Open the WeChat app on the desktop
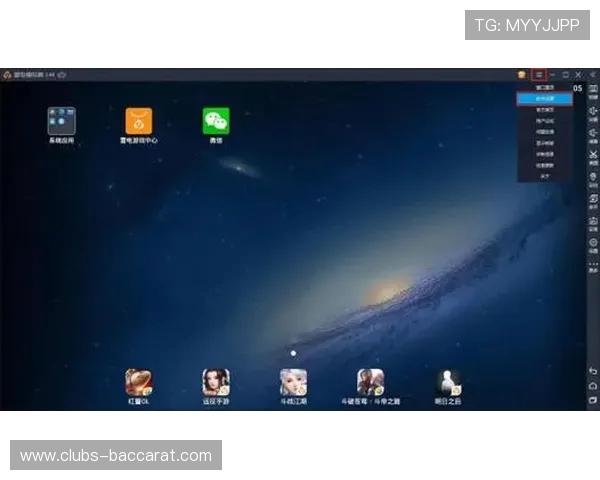Viewport: 600px width, 480px height. pyautogui.click(x=216, y=121)
